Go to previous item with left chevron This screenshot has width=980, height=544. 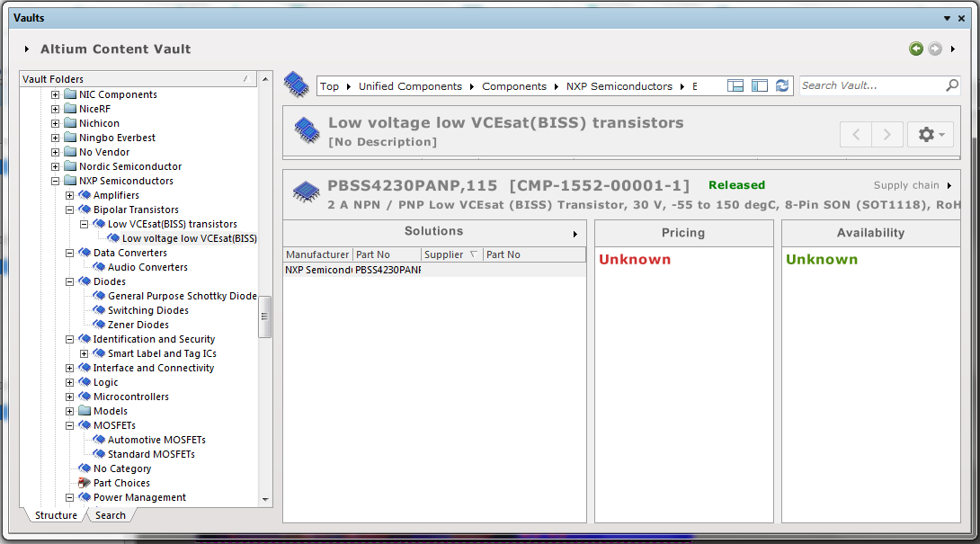point(856,135)
